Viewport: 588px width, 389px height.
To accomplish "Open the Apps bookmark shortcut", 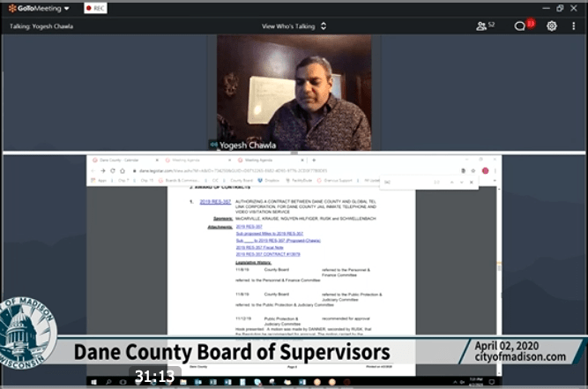I will tap(99, 181).
